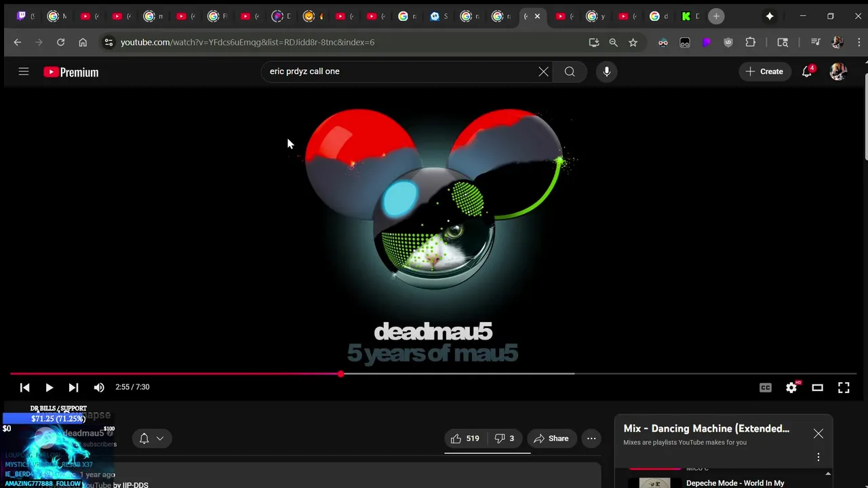Install app icon in address bar
The height and width of the screenshot is (488, 868).
pos(594,42)
